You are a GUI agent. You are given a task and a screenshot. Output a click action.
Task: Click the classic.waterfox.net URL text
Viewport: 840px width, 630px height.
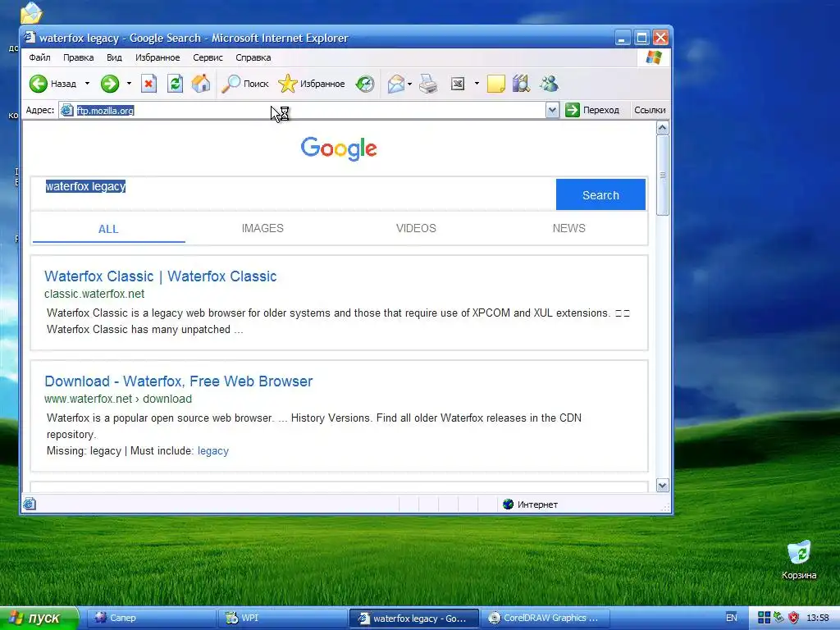click(94, 294)
